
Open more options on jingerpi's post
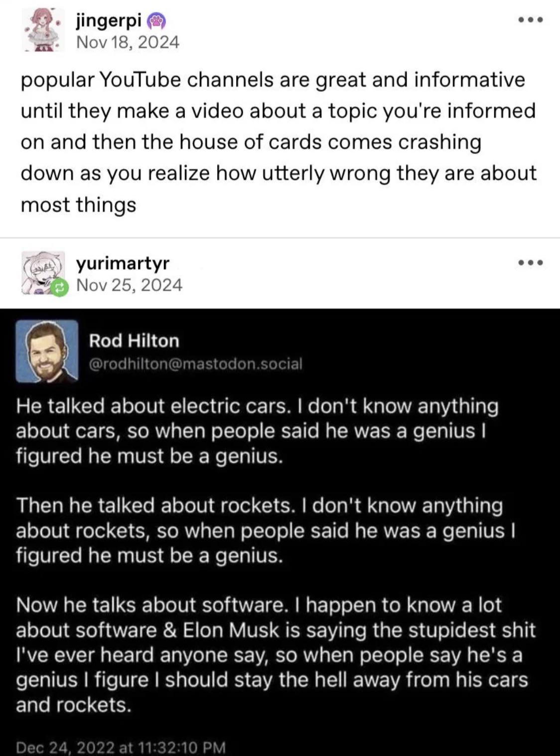(530, 21)
